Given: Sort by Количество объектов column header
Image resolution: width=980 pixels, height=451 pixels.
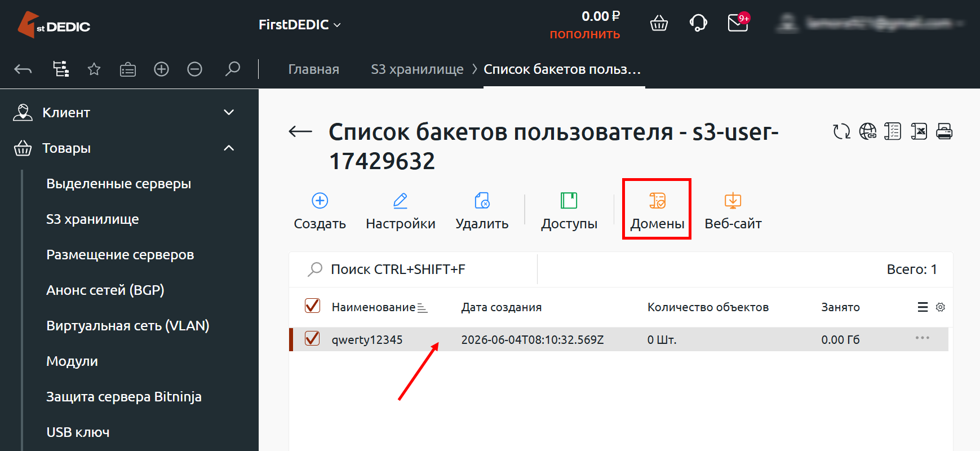Looking at the screenshot, I should coord(708,307).
